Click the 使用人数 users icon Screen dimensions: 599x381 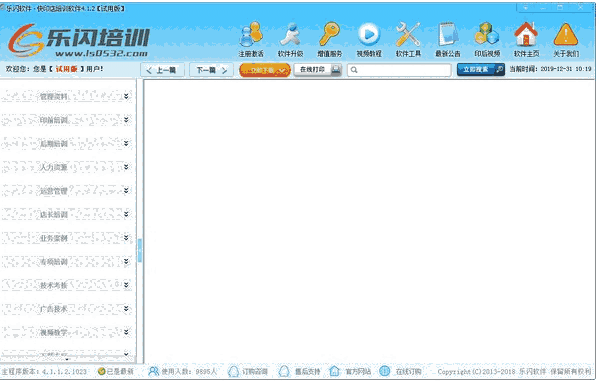pos(153,371)
